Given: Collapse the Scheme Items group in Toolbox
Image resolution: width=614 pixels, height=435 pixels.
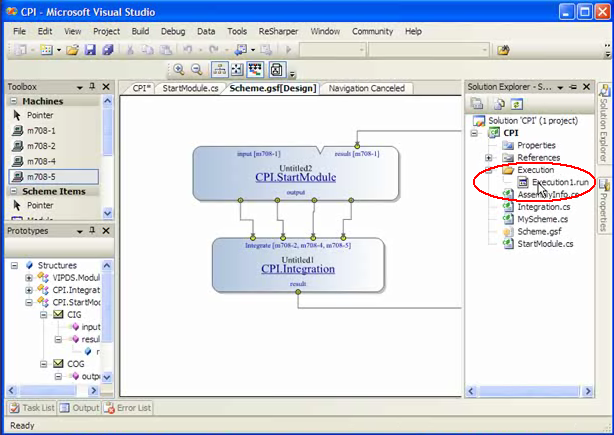Looking at the screenshot, I should (x=14, y=191).
